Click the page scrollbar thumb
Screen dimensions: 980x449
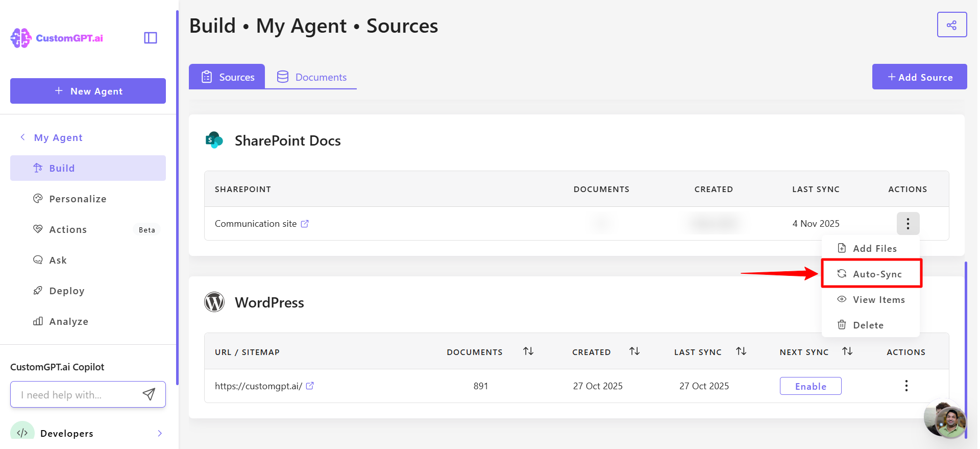click(966, 350)
